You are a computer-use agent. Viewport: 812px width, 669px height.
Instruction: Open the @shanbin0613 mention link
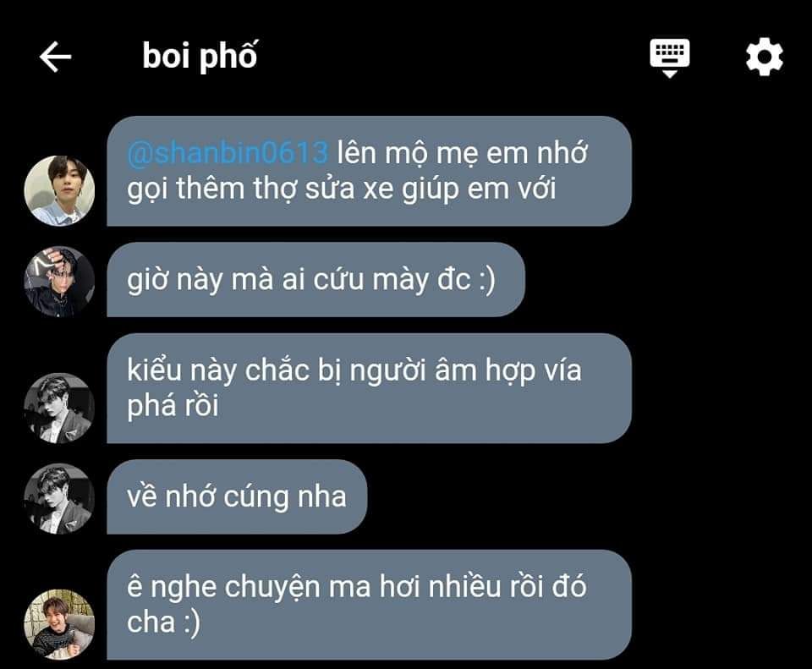(x=228, y=153)
